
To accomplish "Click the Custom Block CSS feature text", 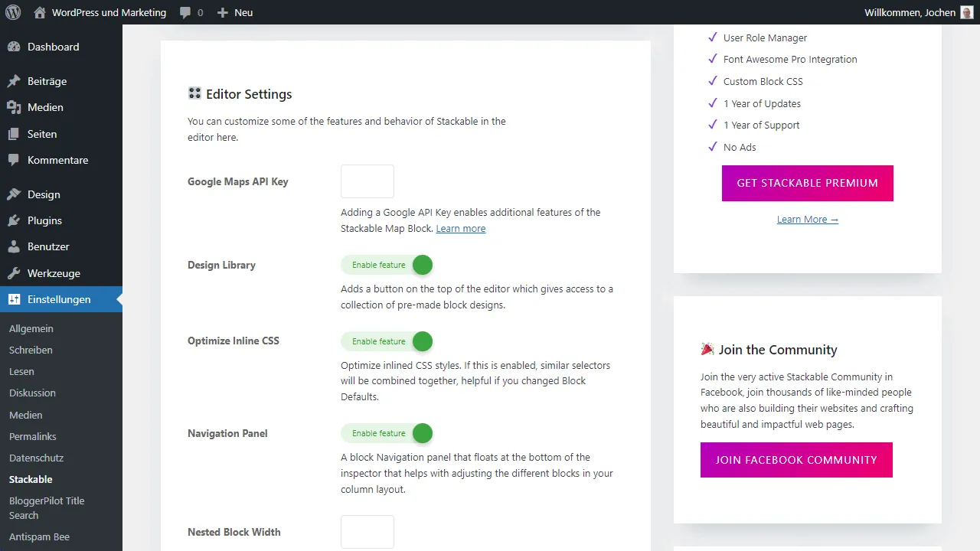I will (x=763, y=81).
